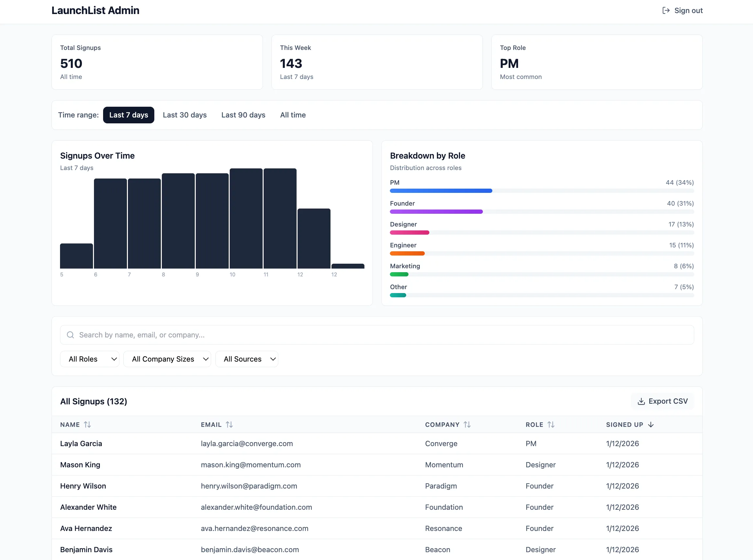
Task: Click the Export CSV button
Action: pos(662,401)
